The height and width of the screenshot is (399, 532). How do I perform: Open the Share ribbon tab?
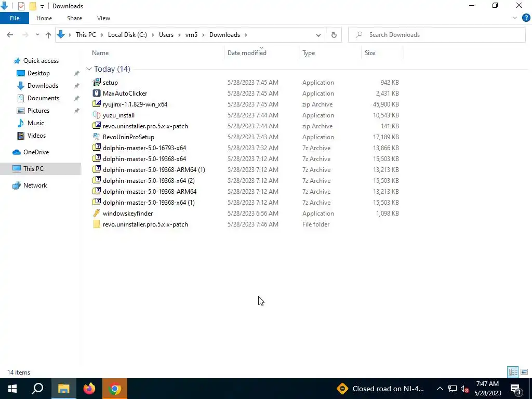[74, 18]
